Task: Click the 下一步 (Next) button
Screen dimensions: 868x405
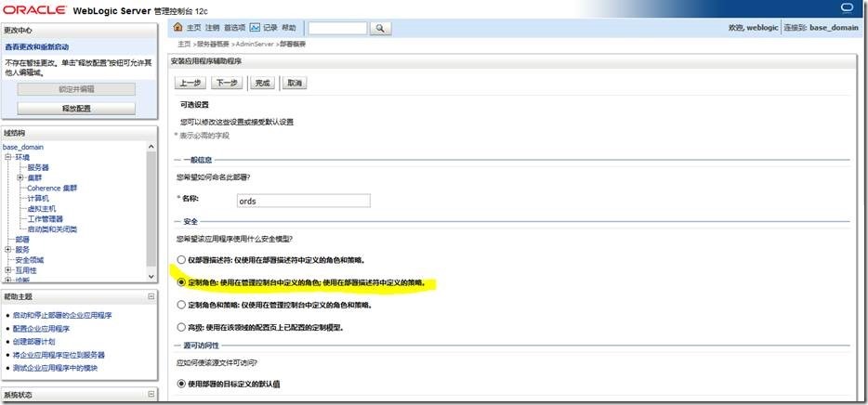Action: [227, 83]
